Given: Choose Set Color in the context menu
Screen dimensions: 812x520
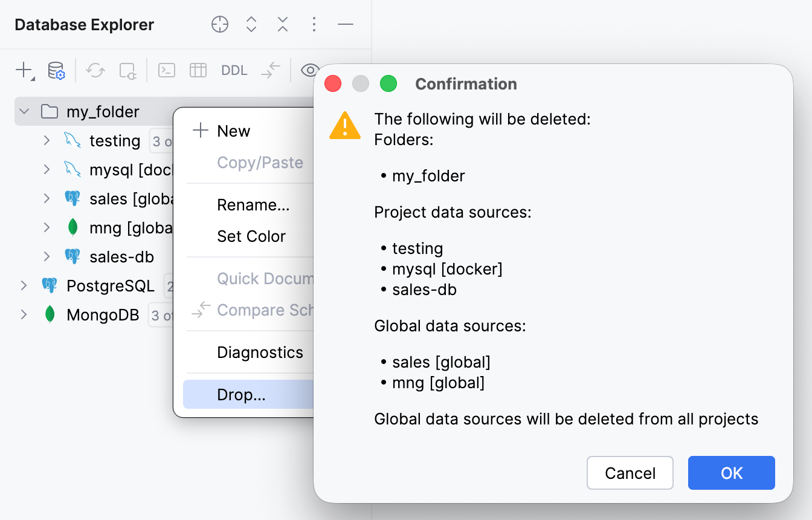Looking at the screenshot, I should 248,236.
